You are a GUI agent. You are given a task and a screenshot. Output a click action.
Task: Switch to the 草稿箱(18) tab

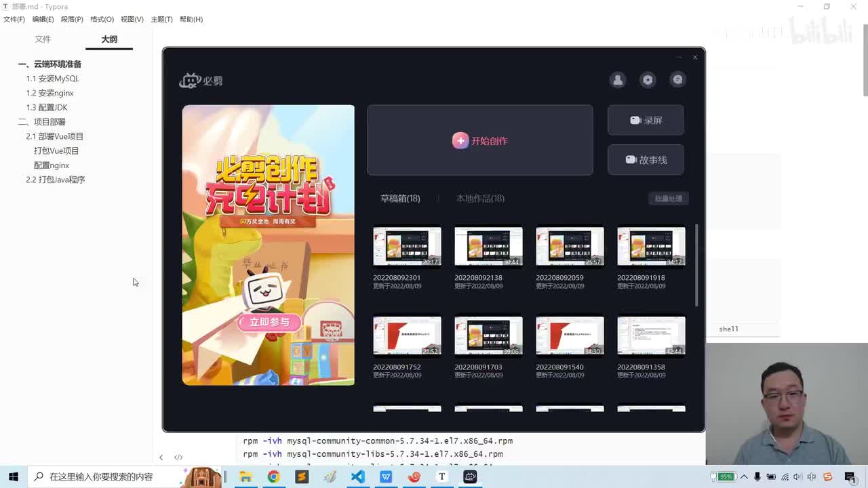pos(400,199)
